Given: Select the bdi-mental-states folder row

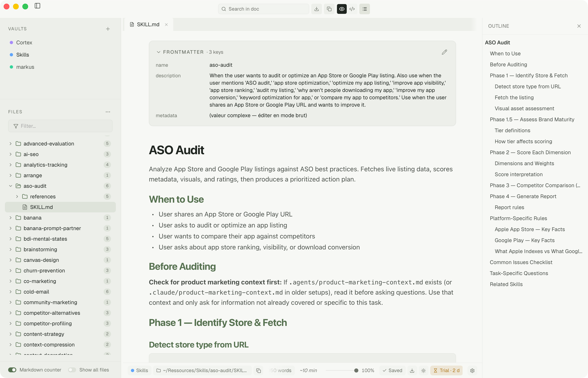Looking at the screenshot, I should [x=60, y=239].
